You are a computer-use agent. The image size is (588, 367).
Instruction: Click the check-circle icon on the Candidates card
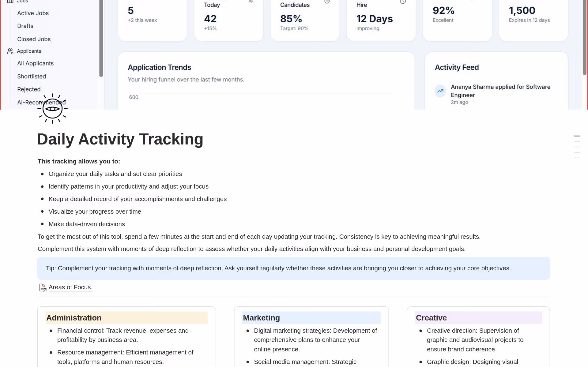click(x=327, y=2)
